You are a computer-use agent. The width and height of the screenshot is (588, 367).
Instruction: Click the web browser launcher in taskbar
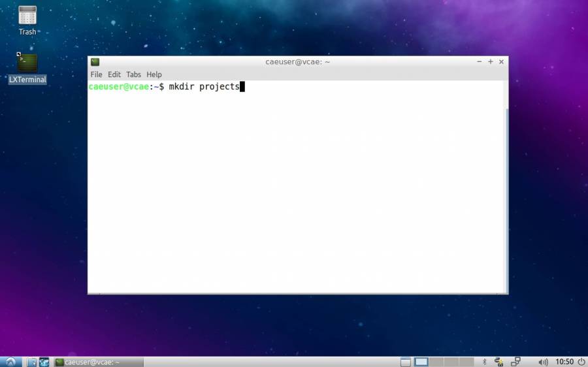tap(44, 362)
